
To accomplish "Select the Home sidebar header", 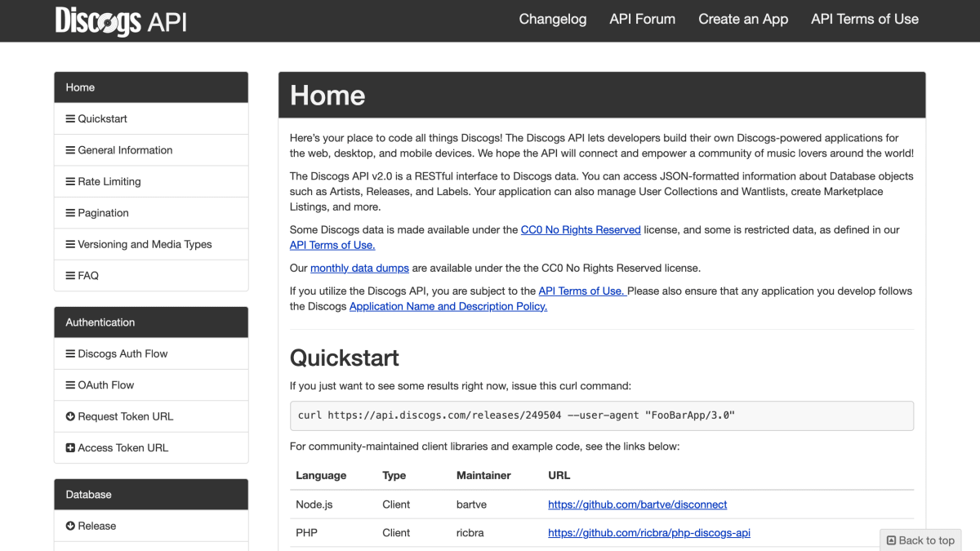I will click(151, 87).
